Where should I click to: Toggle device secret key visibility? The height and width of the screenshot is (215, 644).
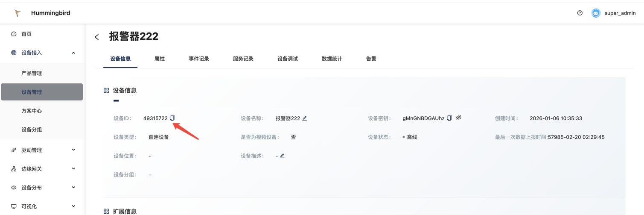459,118
